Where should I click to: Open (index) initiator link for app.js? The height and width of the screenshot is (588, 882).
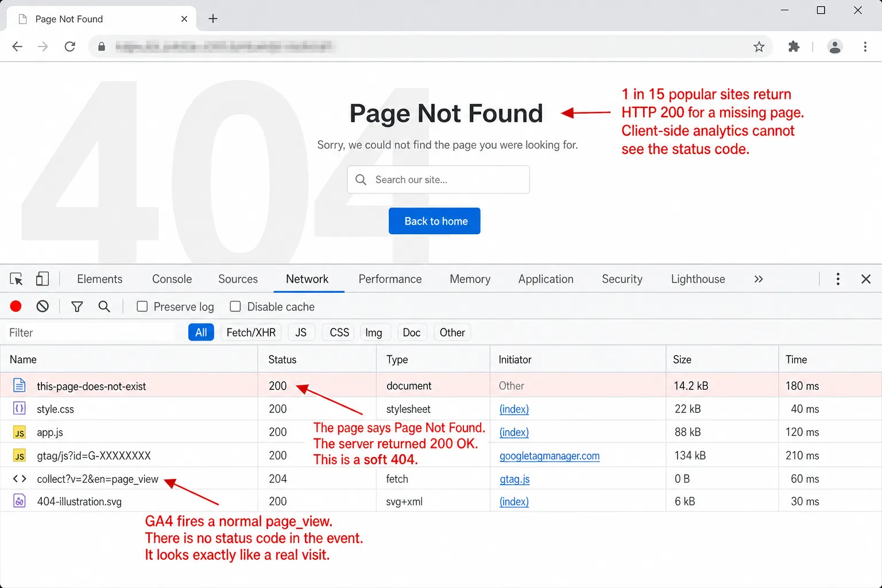(x=514, y=432)
